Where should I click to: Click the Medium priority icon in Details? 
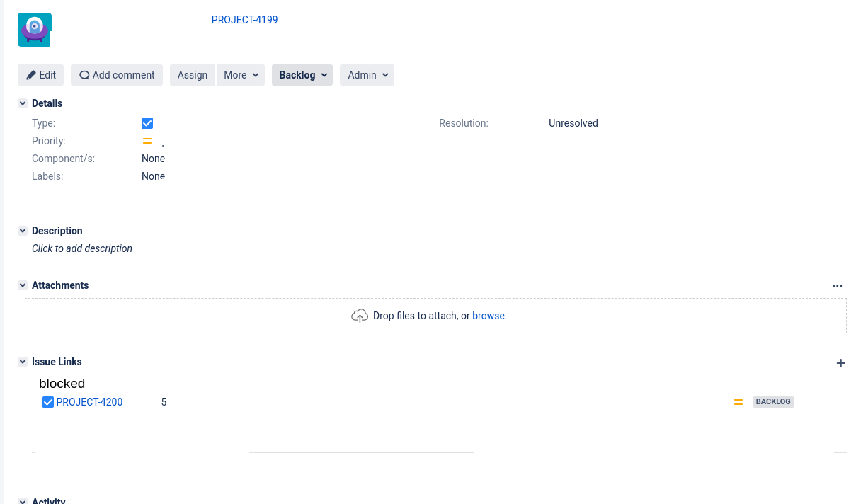[147, 140]
